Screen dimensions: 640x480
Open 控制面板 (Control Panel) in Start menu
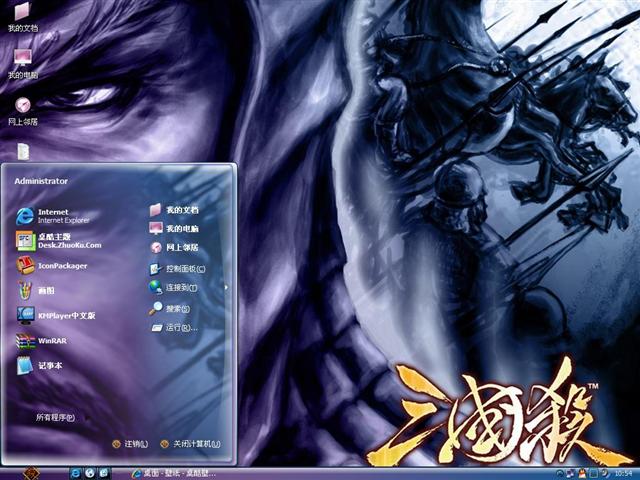[183, 269]
